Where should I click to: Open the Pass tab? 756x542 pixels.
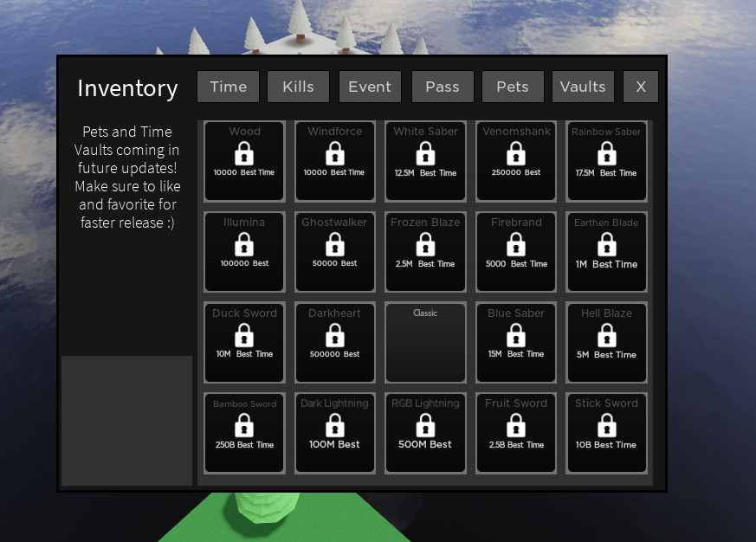click(443, 87)
